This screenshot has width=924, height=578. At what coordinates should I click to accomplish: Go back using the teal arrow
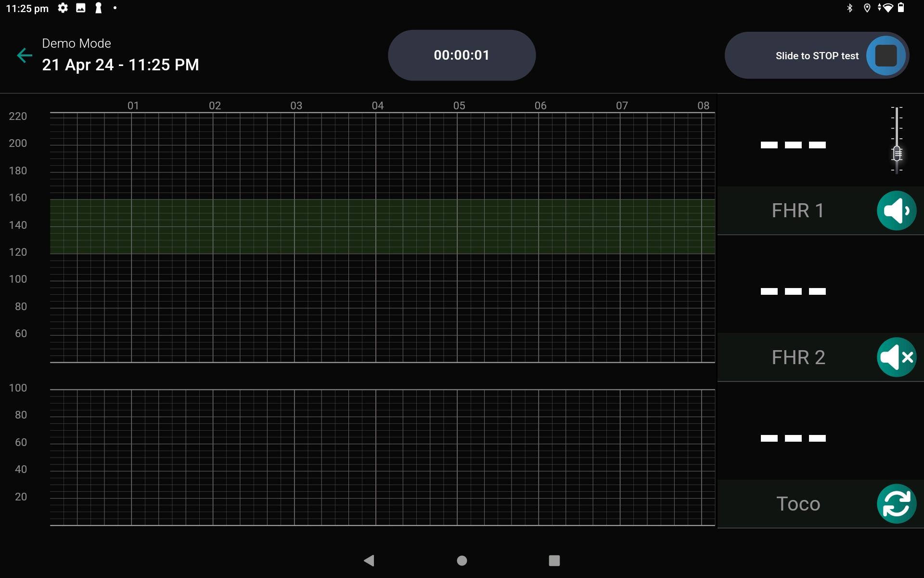click(25, 55)
